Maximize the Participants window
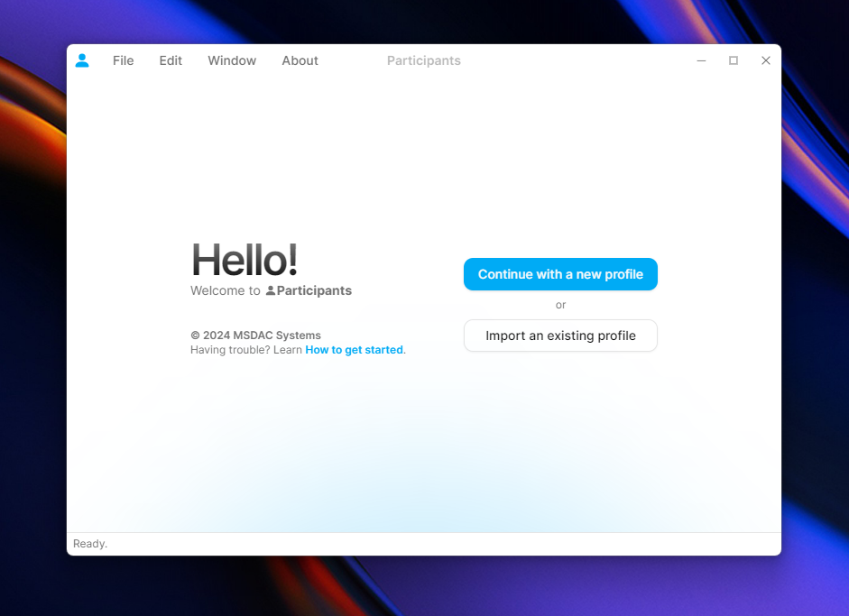849x616 pixels. (734, 60)
